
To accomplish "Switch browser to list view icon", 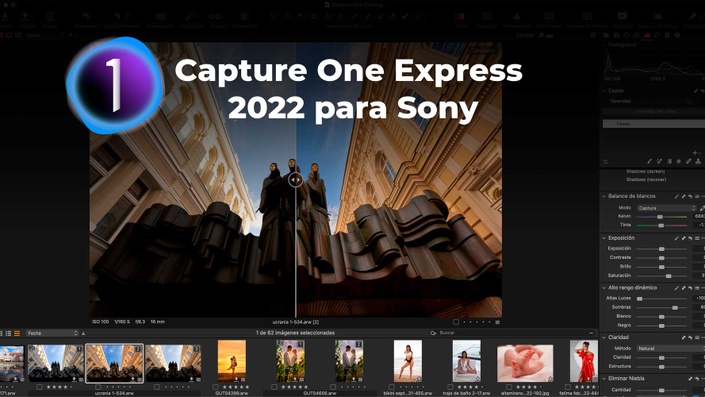I will click(8, 333).
